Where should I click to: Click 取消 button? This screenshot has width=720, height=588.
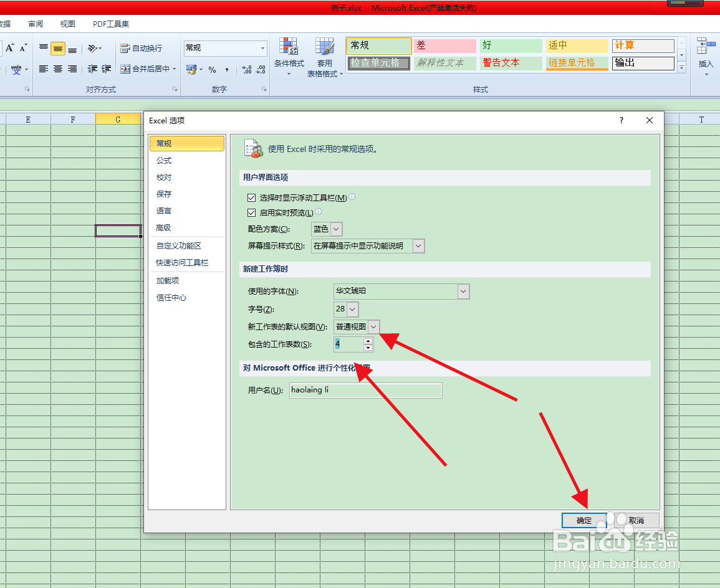point(636,521)
